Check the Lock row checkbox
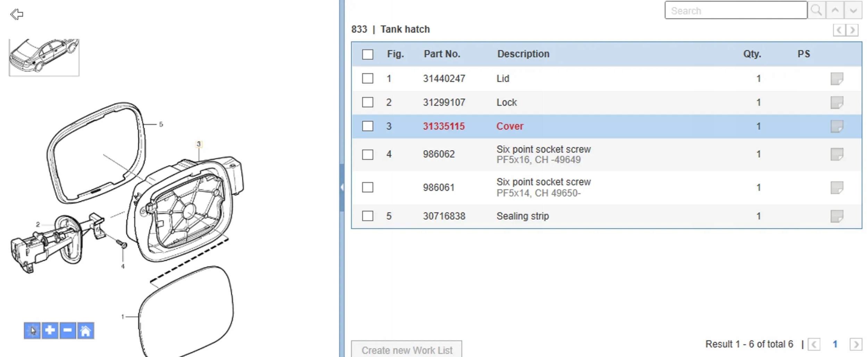Viewport: 868px width, 357px height. click(x=368, y=102)
